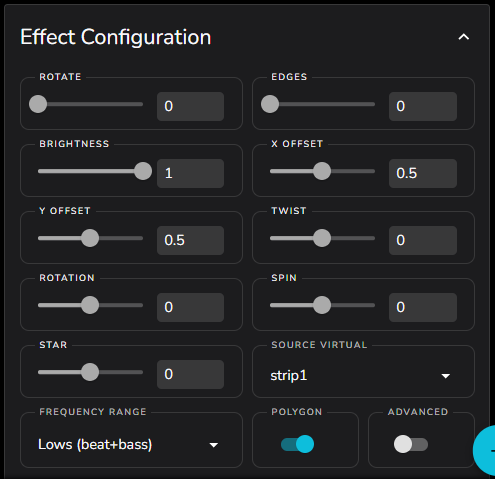The image size is (495, 479).
Task: Click the X Offset slider handle
Action: pyautogui.click(x=322, y=171)
